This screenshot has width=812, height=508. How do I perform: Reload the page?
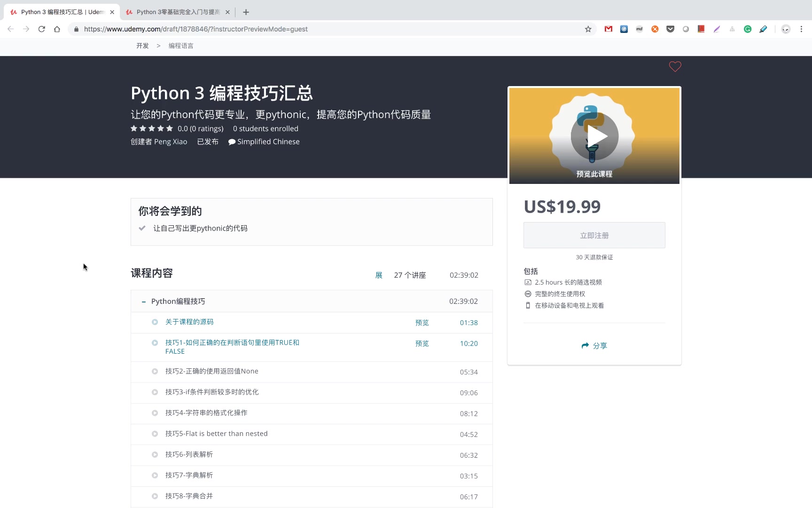coord(42,29)
